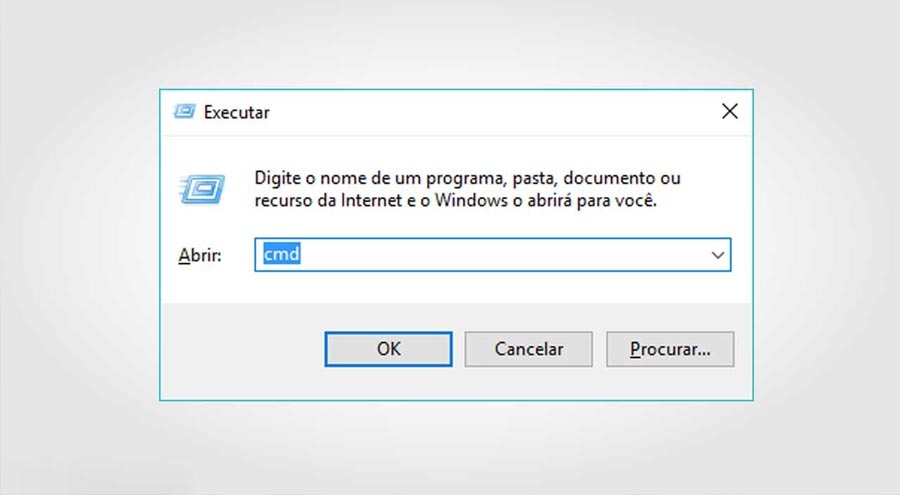Click the highlighted cmd text
This screenshot has width=900, height=495.
(282, 255)
